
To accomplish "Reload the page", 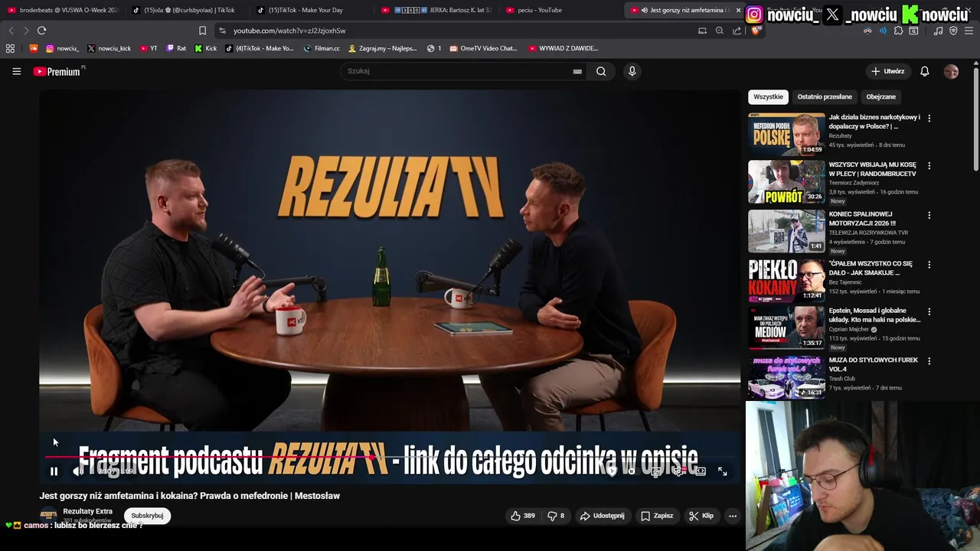I will (x=41, y=31).
